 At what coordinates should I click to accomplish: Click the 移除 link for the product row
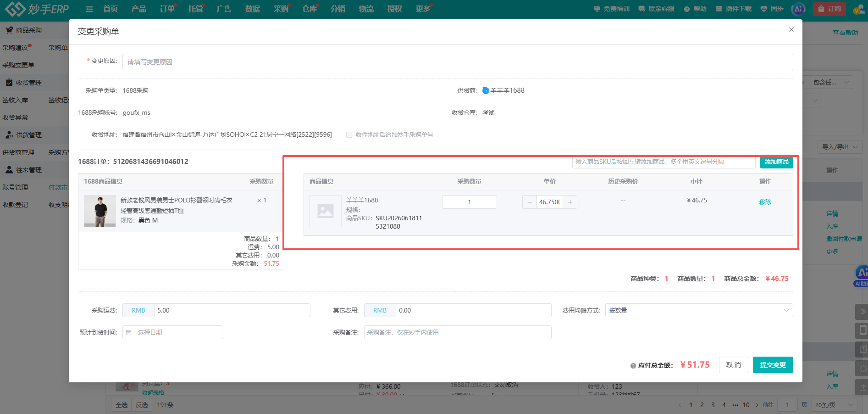tap(765, 202)
